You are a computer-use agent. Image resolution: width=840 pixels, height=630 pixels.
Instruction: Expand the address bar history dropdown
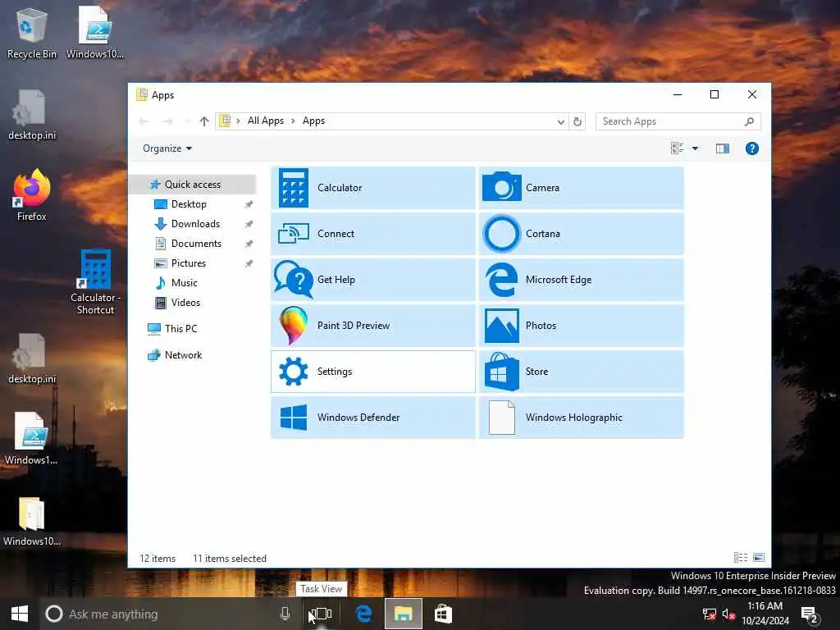pos(560,121)
